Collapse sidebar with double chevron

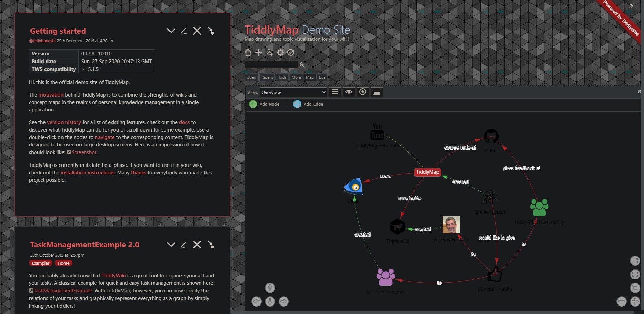pos(631,6)
